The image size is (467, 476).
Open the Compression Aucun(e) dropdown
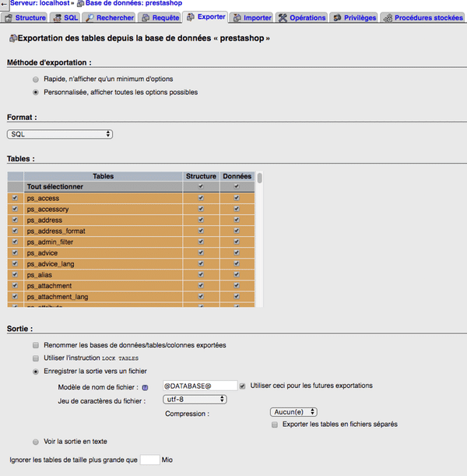(293, 412)
